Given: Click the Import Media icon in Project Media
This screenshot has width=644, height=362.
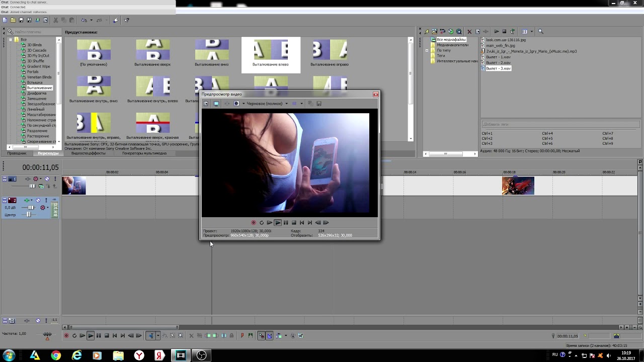Looking at the screenshot, I should point(435,31).
